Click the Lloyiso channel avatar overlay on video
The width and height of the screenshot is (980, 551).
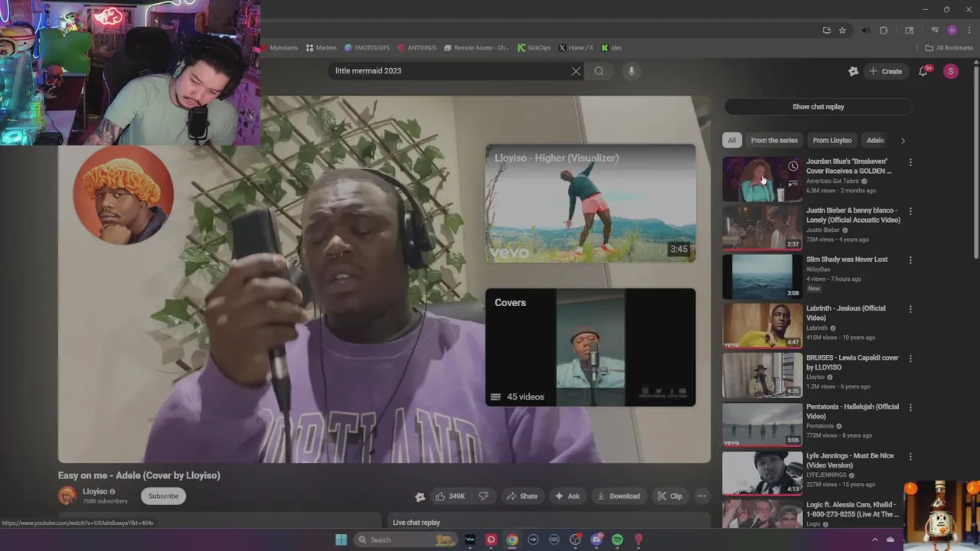tap(123, 195)
